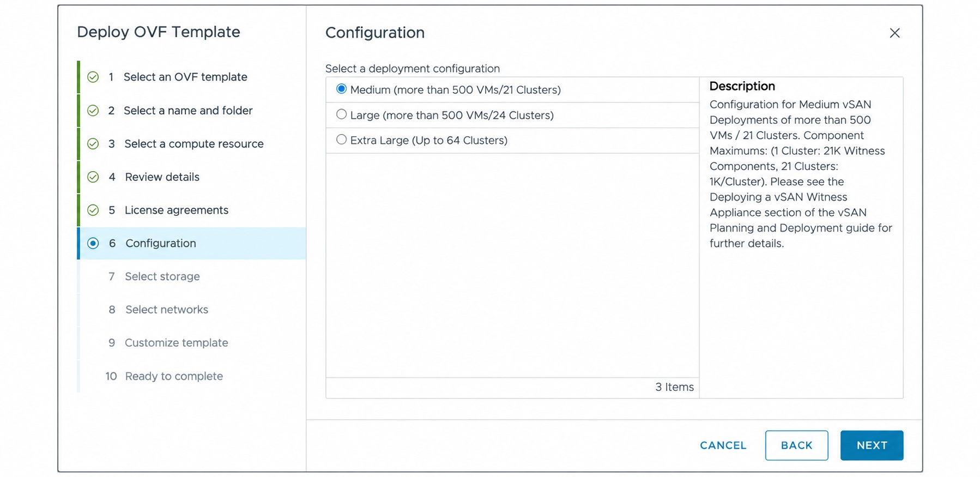
Task: Click step 8 Select networks
Action: (192, 310)
